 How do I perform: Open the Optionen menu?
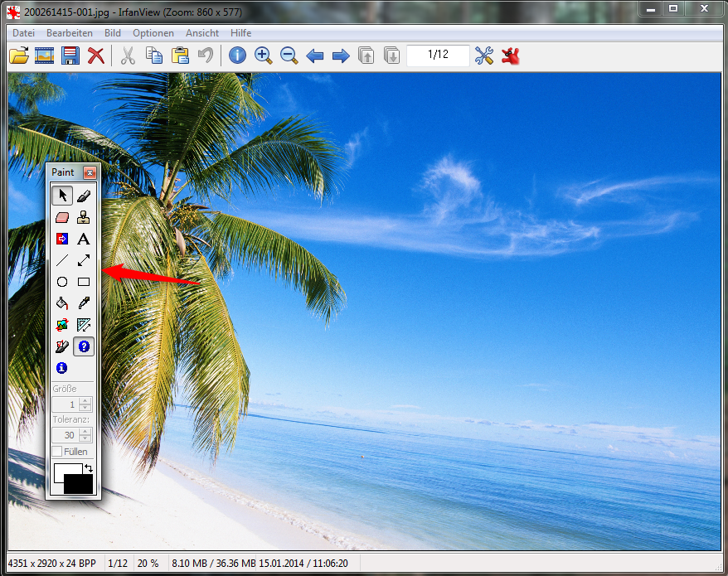[x=153, y=33]
